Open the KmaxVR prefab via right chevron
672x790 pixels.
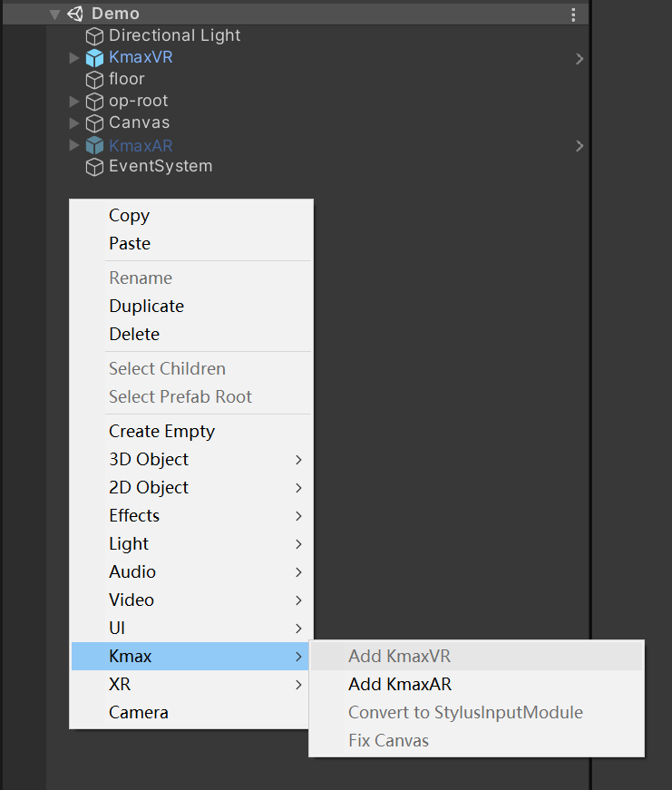pyautogui.click(x=579, y=59)
